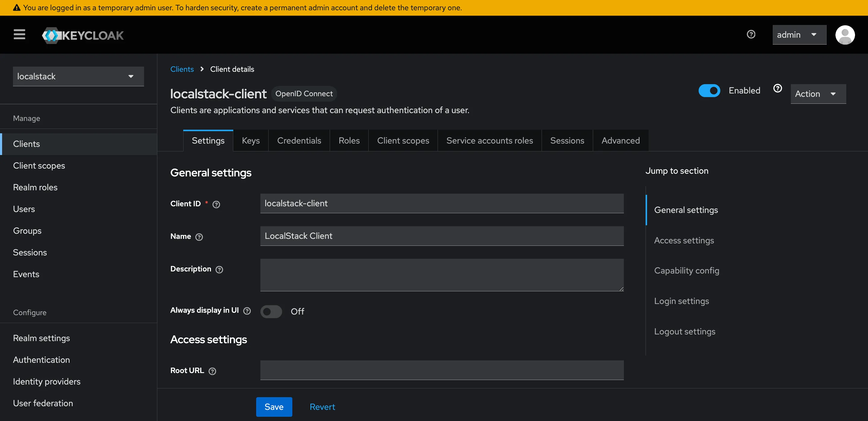Viewport: 868px width, 421px height.
Task: Click the Description field help icon
Action: [x=219, y=270]
